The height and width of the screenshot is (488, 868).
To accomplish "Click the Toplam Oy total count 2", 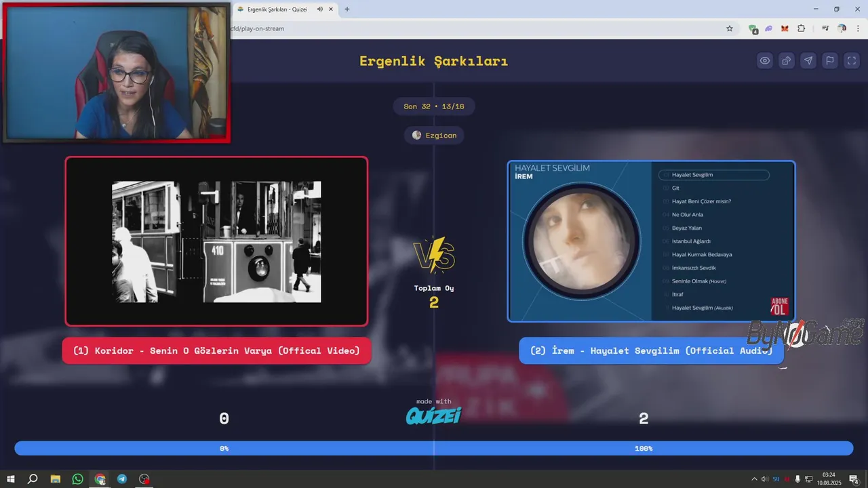I will (x=434, y=303).
